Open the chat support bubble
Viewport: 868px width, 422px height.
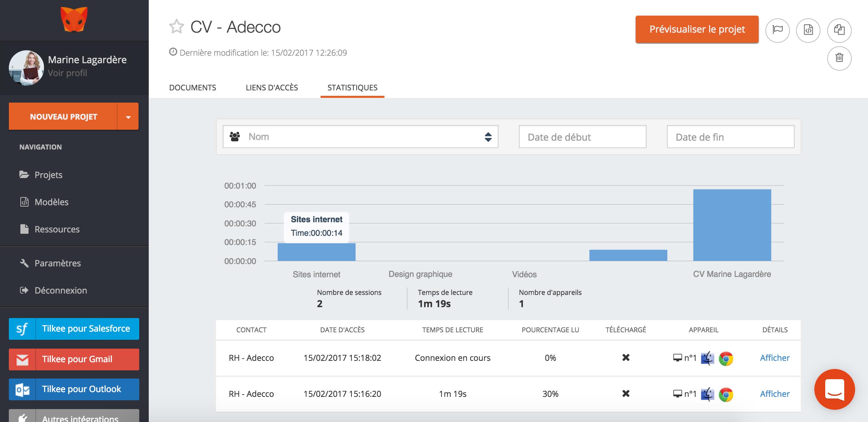pos(834,389)
